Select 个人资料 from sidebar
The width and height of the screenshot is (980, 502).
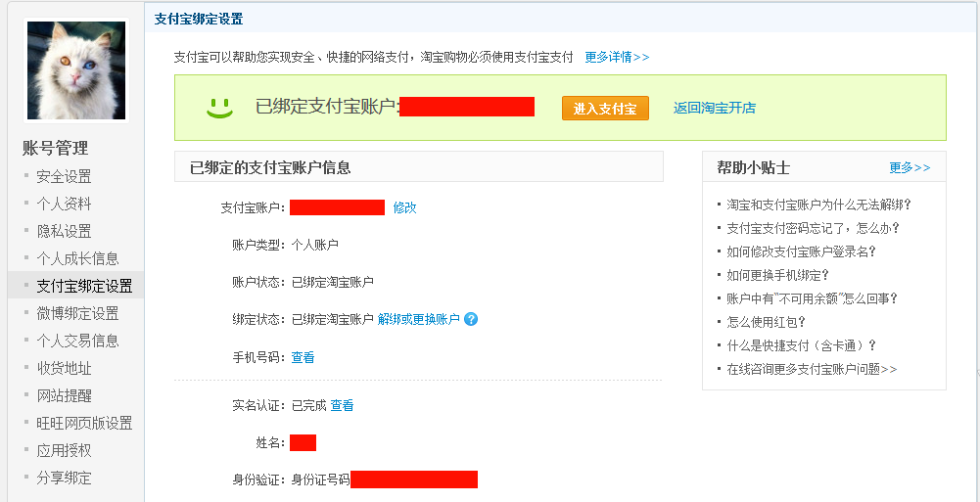64,205
